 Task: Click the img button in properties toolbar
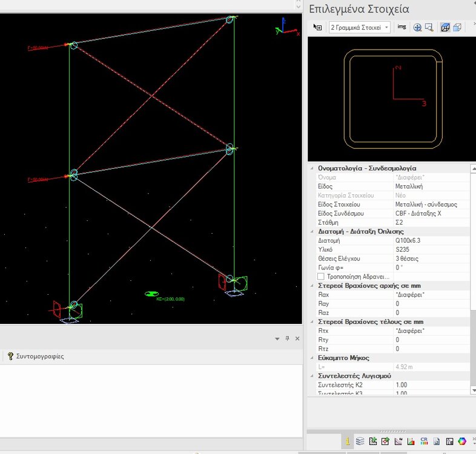[x=402, y=27]
